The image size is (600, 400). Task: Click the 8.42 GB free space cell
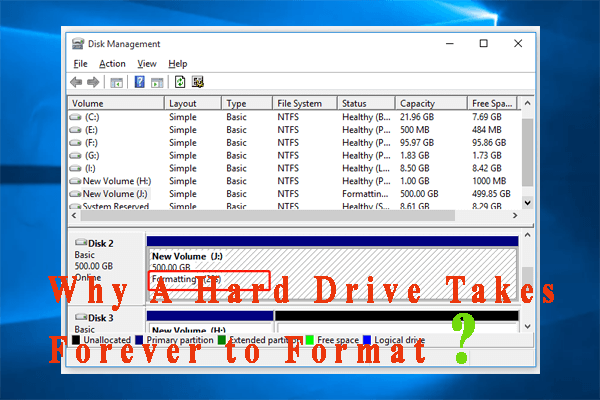coord(486,168)
